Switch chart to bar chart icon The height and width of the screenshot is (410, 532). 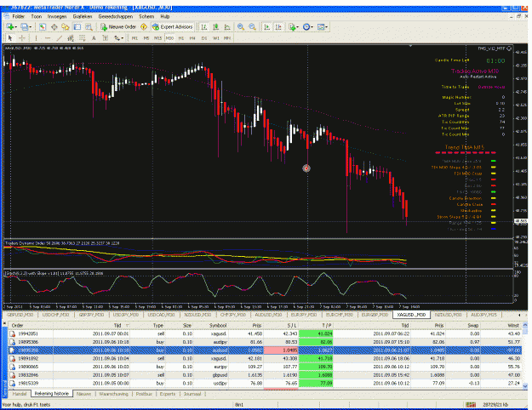click(204, 26)
